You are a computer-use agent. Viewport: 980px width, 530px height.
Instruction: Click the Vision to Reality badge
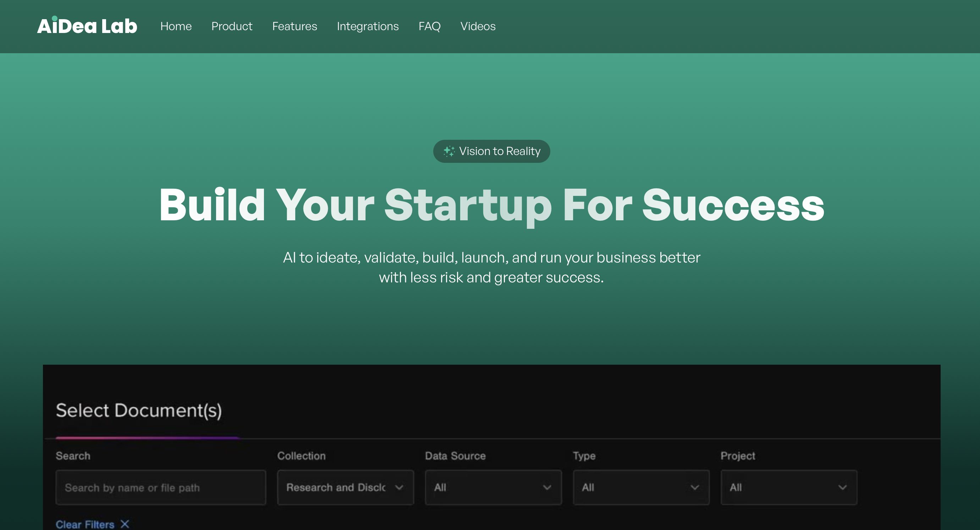pos(491,151)
